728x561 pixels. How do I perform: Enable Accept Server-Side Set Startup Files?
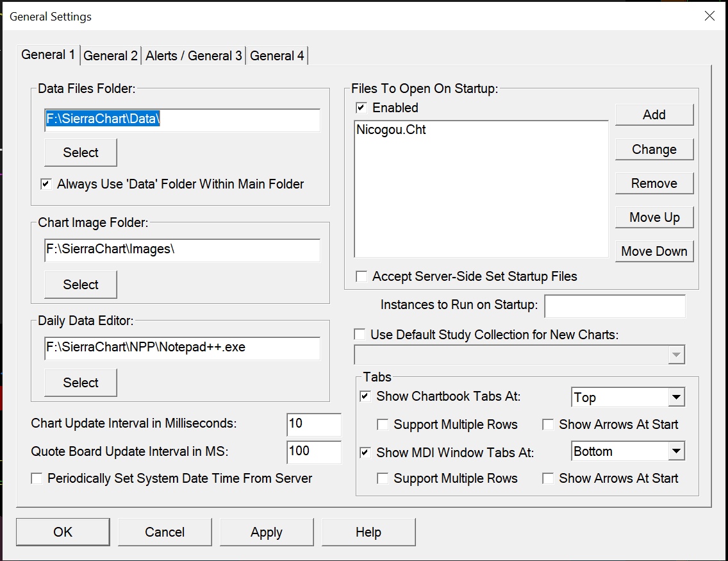tap(361, 276)
